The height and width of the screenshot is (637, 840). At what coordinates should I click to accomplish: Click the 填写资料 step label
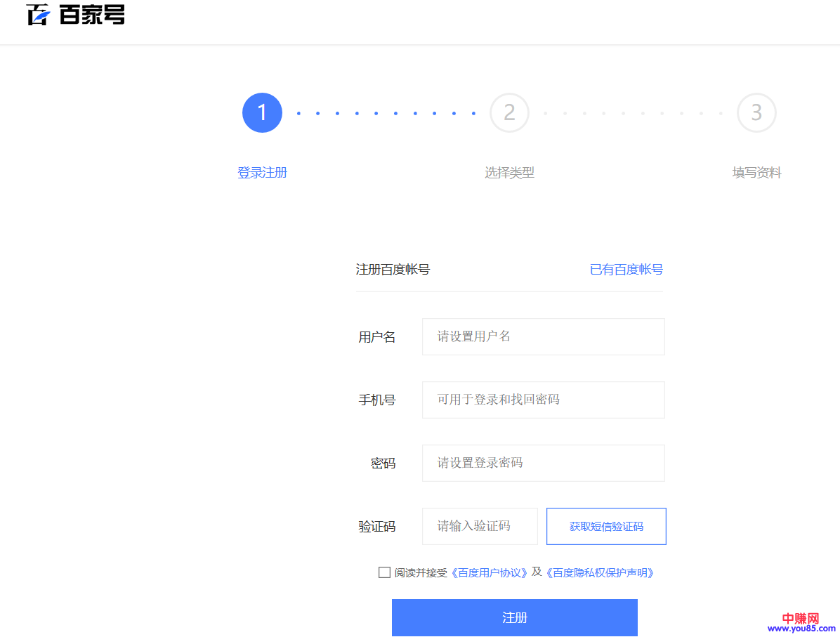[756, 173]
